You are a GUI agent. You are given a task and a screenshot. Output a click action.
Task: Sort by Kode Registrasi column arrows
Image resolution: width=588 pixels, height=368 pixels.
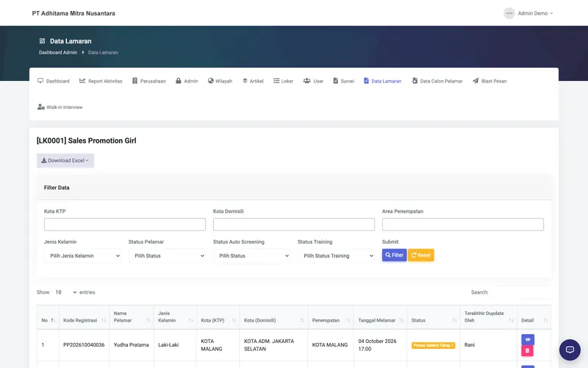[104, 320]
